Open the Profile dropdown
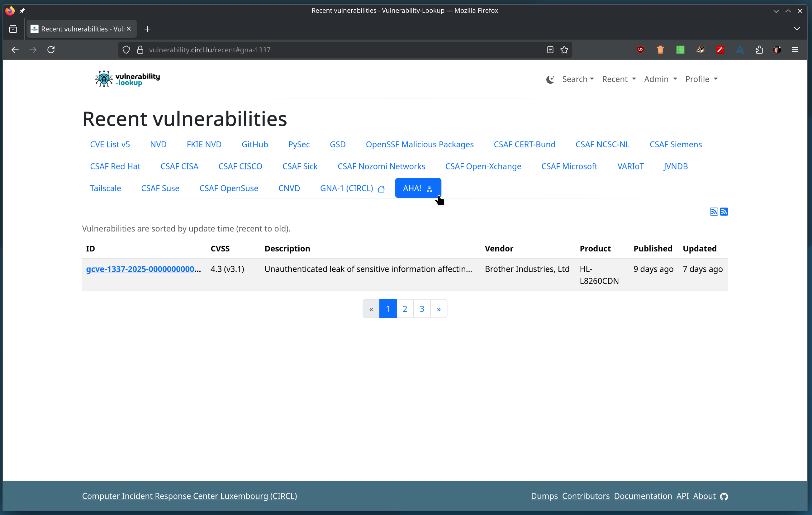The width and height of the screenshot is (812, 515). (701, 79)
